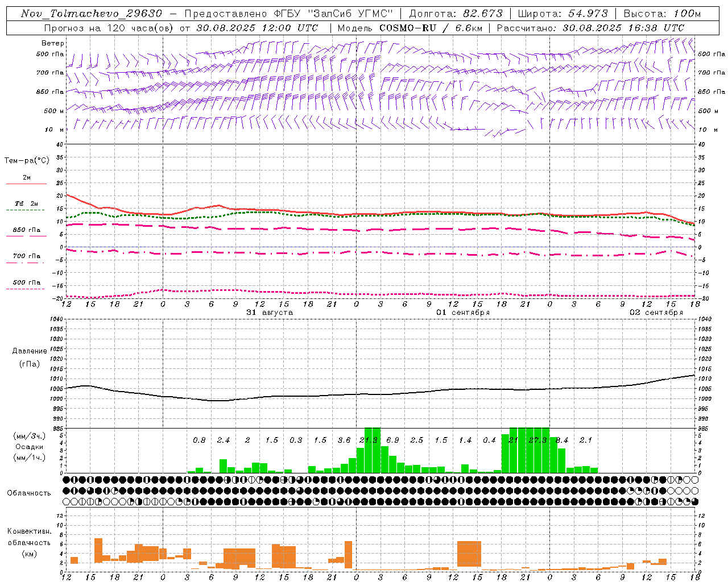Click the Тем-ра(°C) section label
This screenshot has width=728, height=582.
click(27, 161)
